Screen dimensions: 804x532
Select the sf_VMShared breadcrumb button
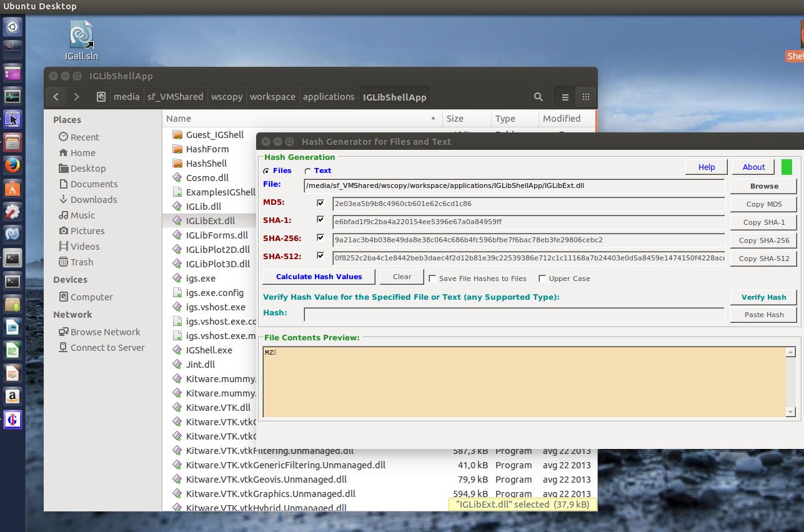176,97
